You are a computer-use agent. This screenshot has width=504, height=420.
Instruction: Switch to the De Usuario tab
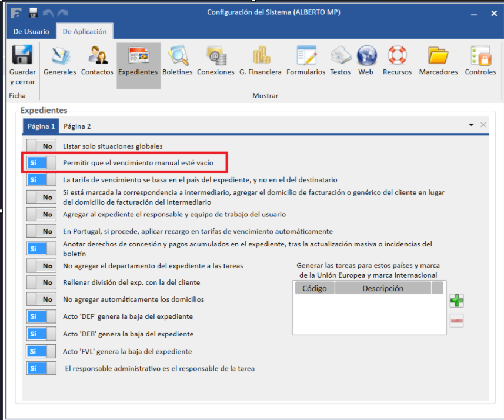coord(32,32)
